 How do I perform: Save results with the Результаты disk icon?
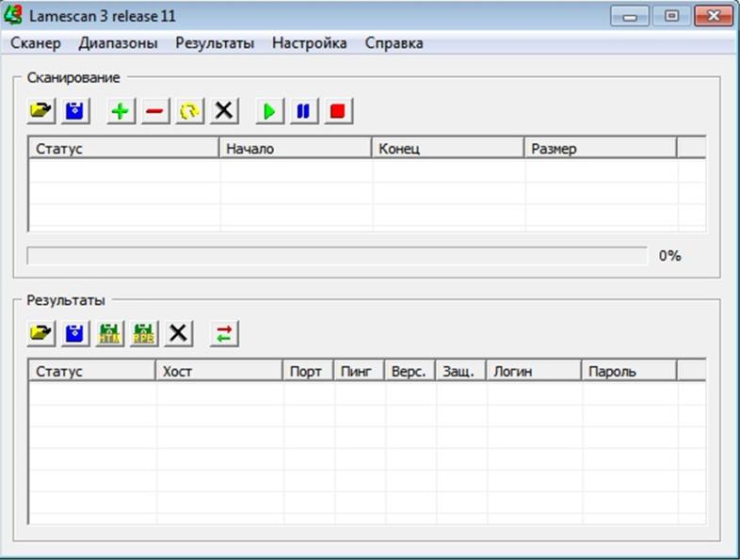tap(75, 333)
